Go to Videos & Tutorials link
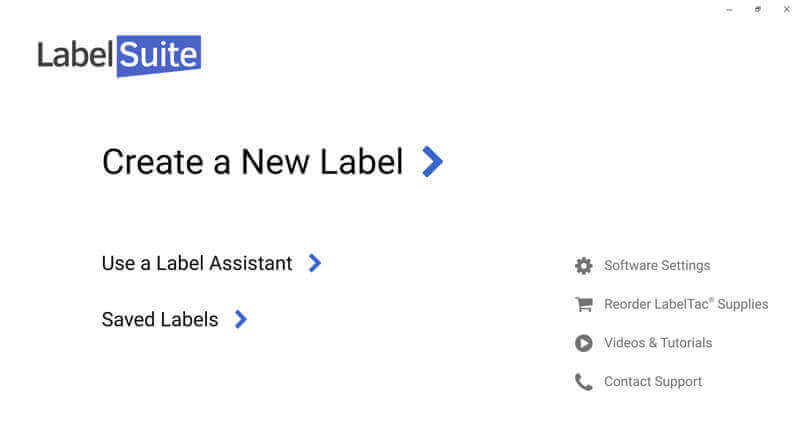800x425 pixels. coord(658,343)
